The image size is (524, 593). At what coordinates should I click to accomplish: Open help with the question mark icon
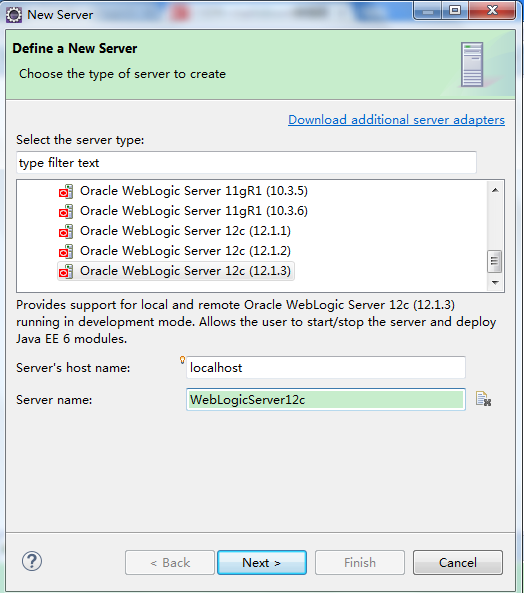[x=32, y=561]
